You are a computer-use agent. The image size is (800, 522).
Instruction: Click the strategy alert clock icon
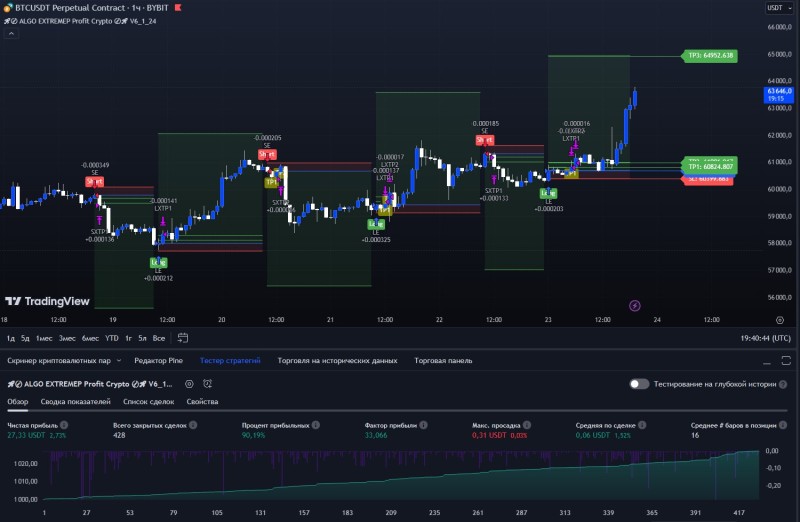tap(207, 384)
